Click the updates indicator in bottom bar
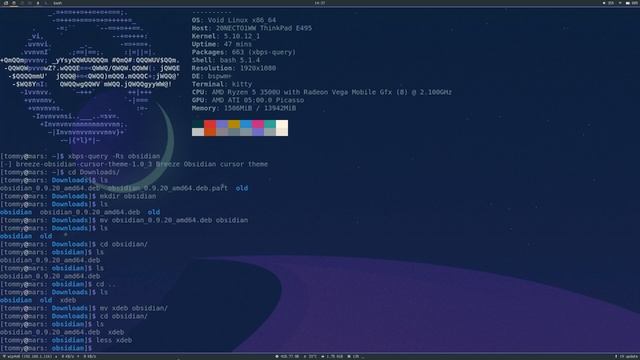Image resolution: width=640 pixels, height=360 pixels. pyautogui.click(x=626, y=357)
